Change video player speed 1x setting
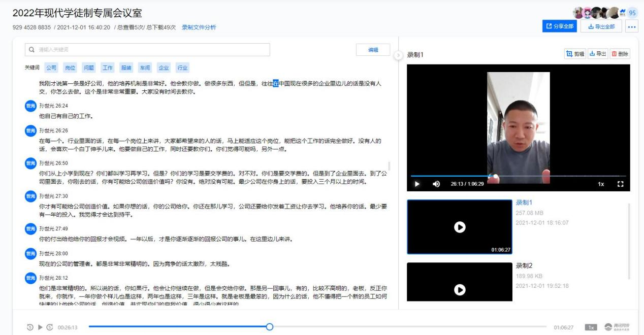This screenshot has width=644, height=335. [601, 184]
